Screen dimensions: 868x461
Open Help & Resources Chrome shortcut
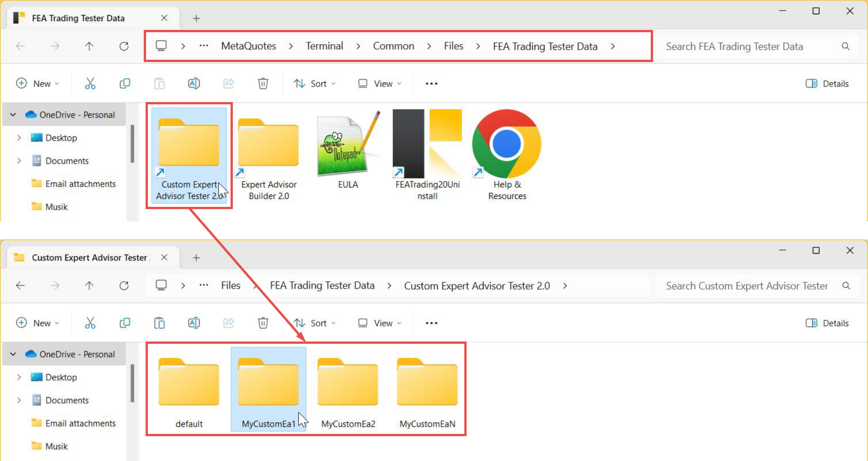click(x=507, y=155)
